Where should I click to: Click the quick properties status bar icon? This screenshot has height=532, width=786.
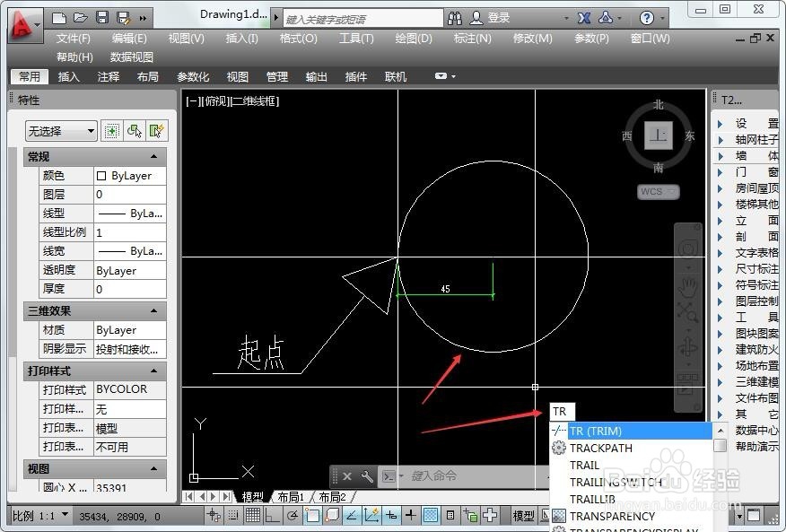point(450,515)
